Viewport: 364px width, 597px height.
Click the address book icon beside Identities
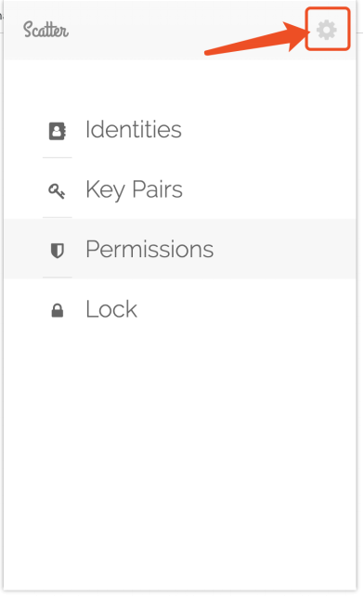click(x=58, y=131)
